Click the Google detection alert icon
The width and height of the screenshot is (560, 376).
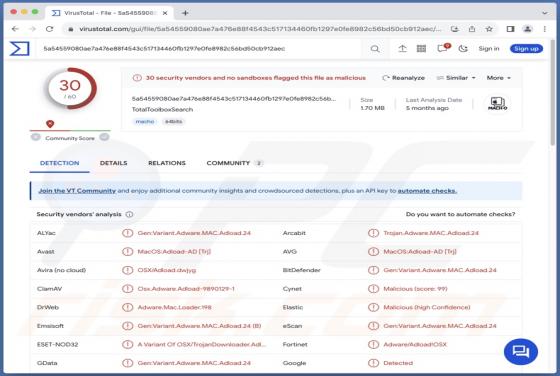(373, 363)
